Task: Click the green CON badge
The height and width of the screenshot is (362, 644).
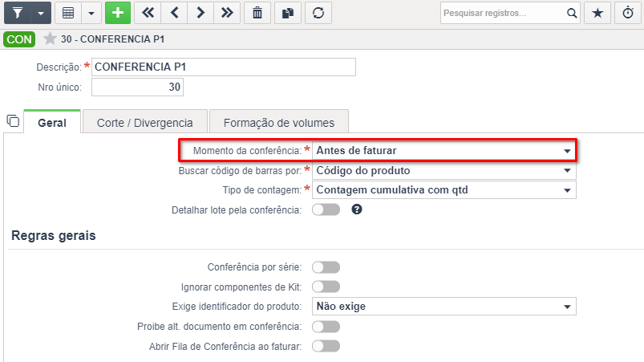Action: (19, 39)
